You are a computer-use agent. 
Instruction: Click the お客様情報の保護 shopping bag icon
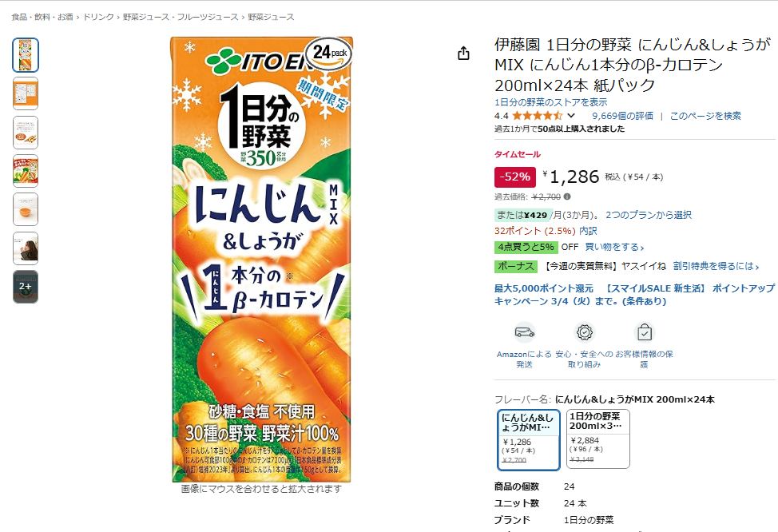(x=645, y=332)
